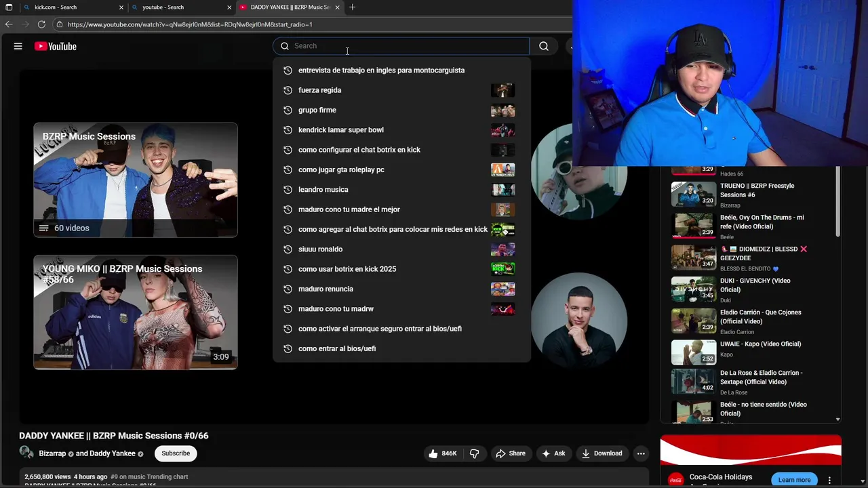This screenshot has height=488, width=868.
Task: Open the YouTube hamburger guide menu
Action: (x=18, y=46)
